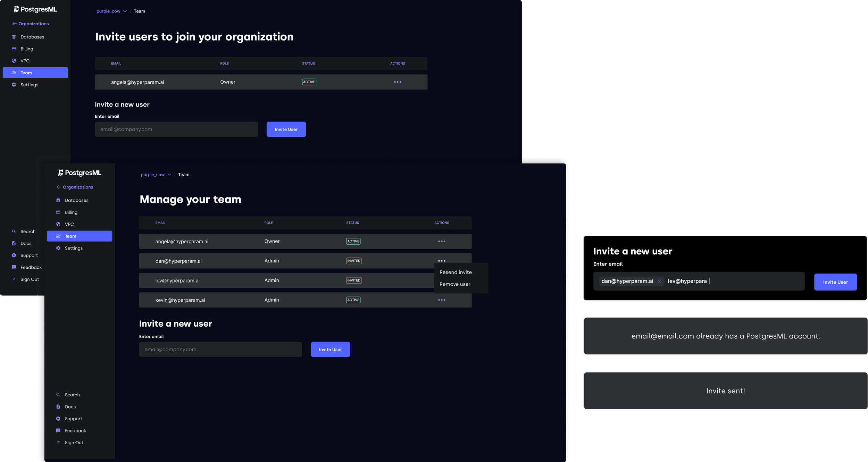This screenshot has width=868, height=462.
Task: Expand the purple_cow dropdown in lower breadcrumb
Action: click(x=169, y=175)
